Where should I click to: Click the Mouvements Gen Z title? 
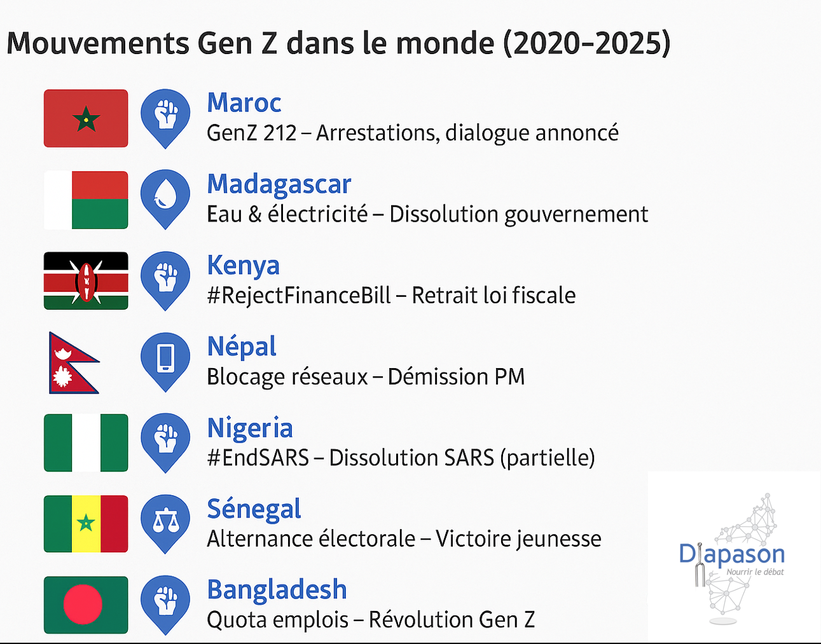[x=338, y=43]
